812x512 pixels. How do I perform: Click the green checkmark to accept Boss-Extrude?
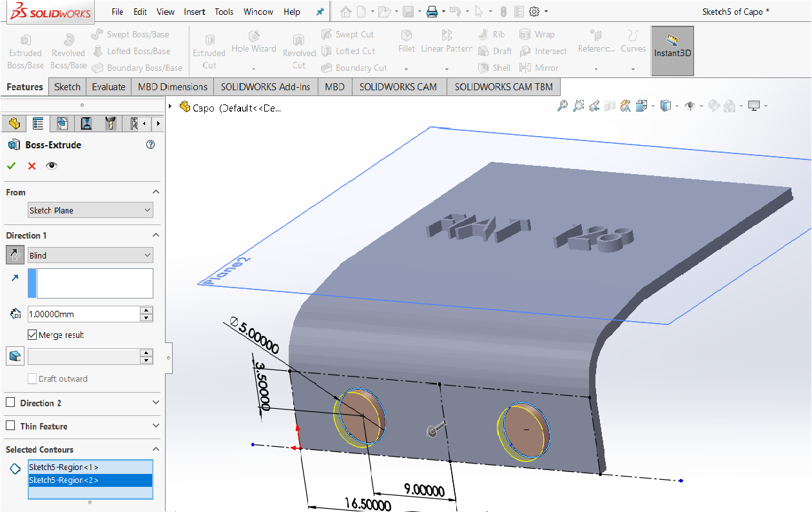coord(11,166)
